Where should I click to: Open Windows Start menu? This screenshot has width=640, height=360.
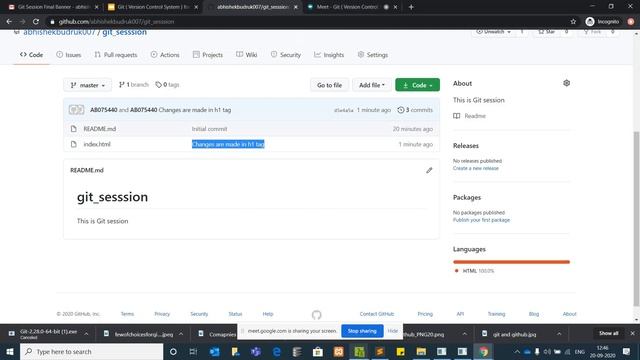pyautogui.click(x=10, y=351)
